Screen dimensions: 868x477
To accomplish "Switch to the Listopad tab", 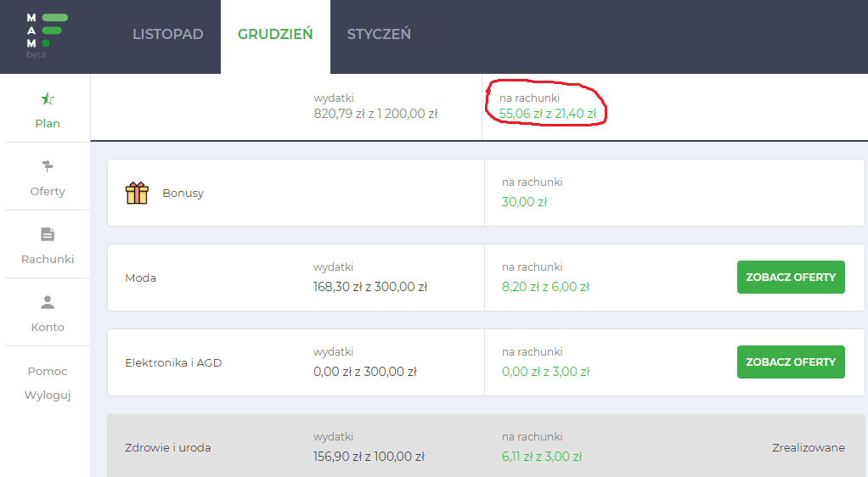I will (x=168, y=35).
